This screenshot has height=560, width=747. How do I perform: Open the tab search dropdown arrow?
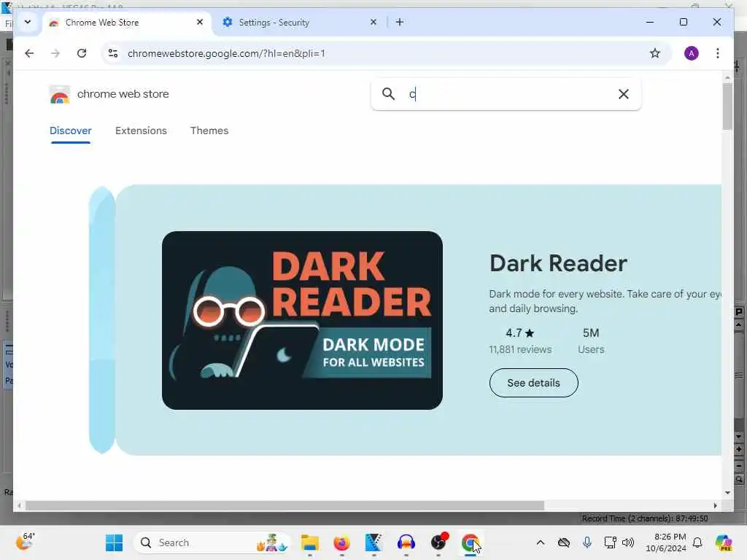(28, 22)
